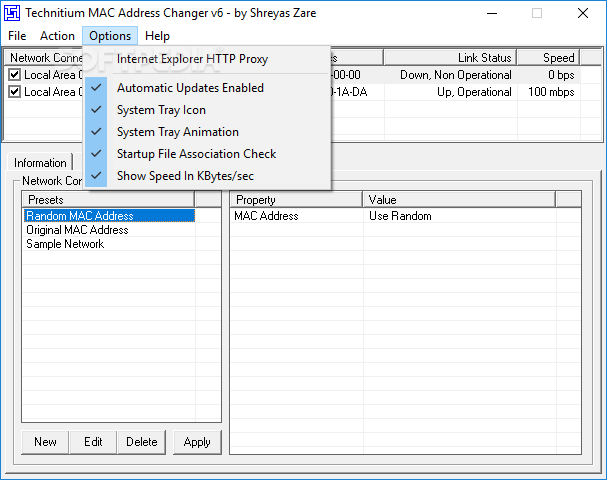Sort by Speed column header
This screenshot has width=607, height=480.
click(x=548, y=58)
